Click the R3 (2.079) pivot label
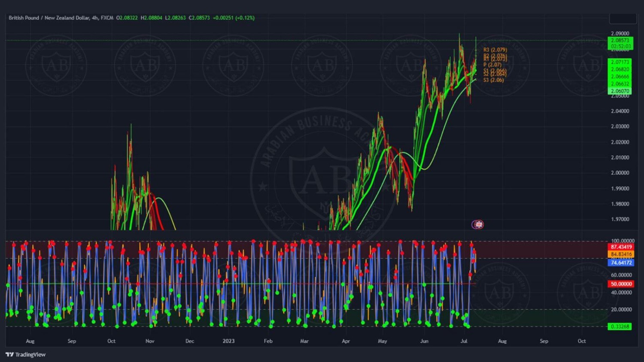The width and height of the screenshot is (644, 362). [x=495, y=50]
